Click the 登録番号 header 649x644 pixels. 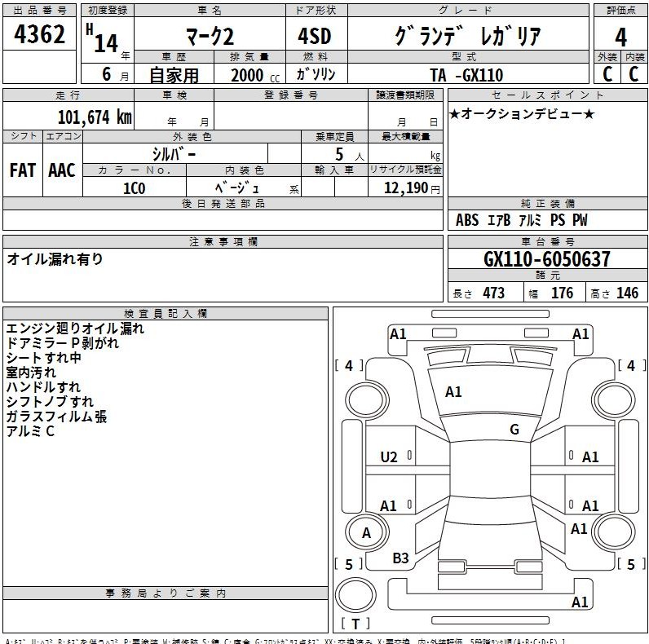pyautogui.click(x=291, y=95)
